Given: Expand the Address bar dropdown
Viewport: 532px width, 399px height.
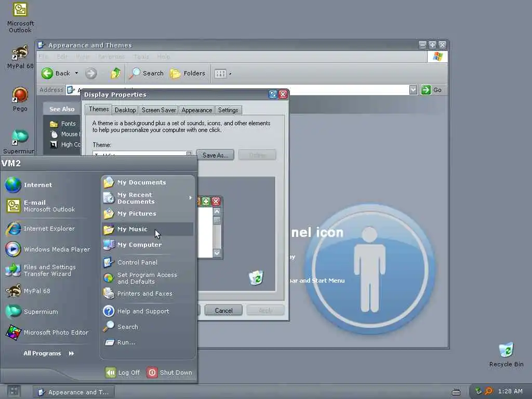Looking at the screenshot, I should [413, 90].
